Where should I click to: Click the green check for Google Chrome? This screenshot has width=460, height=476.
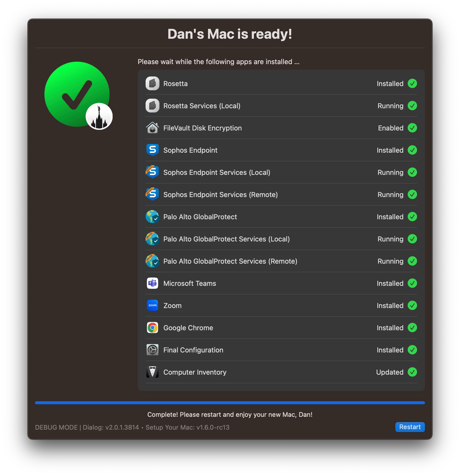tap(412, 328)
